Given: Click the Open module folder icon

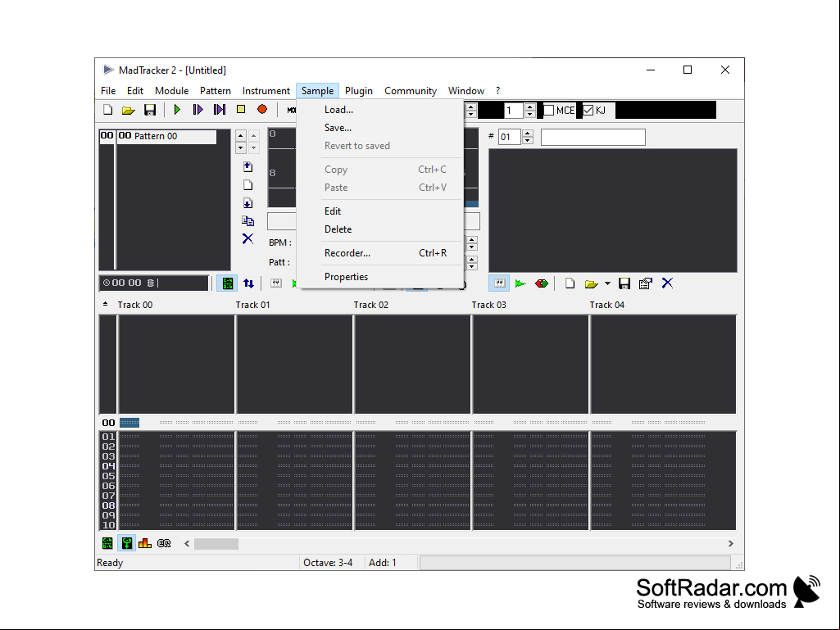Looking at the screenshot, I should tap(128, 110).
